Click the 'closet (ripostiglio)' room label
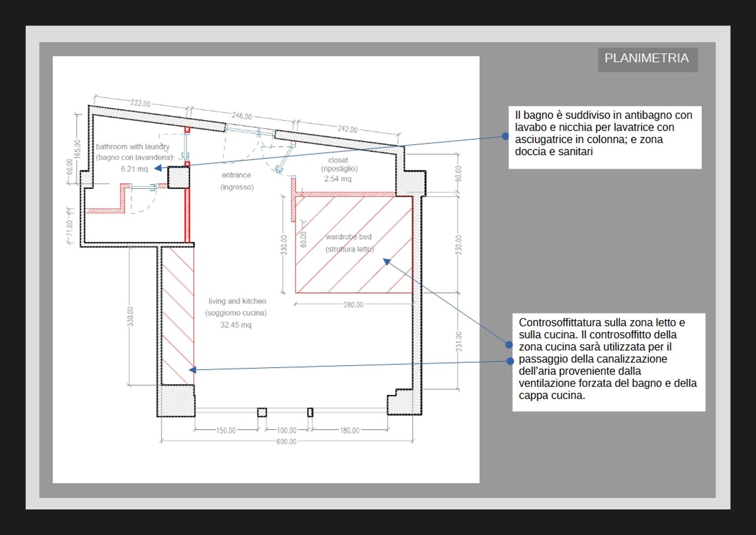 tap(339, 164)
